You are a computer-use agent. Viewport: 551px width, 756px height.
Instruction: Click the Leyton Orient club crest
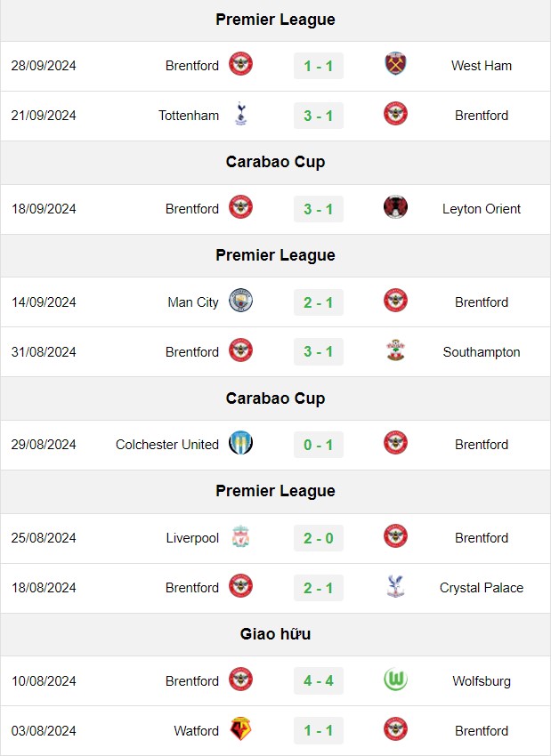click(395, 207)
